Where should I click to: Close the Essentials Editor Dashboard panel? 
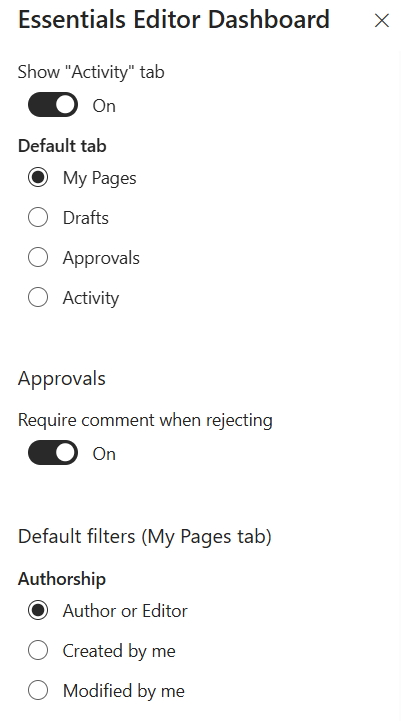pyautogui.click(x=382, y=20)
